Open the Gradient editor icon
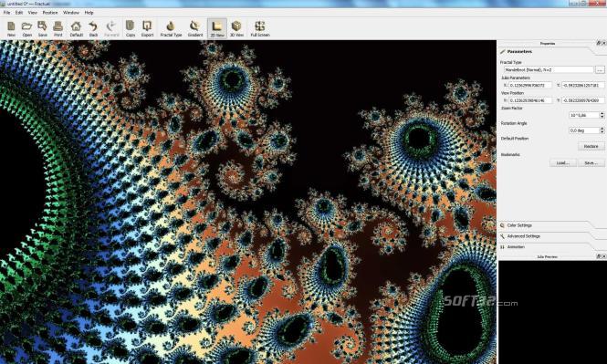This screenshot has width=607, height=364. [195, 29]
